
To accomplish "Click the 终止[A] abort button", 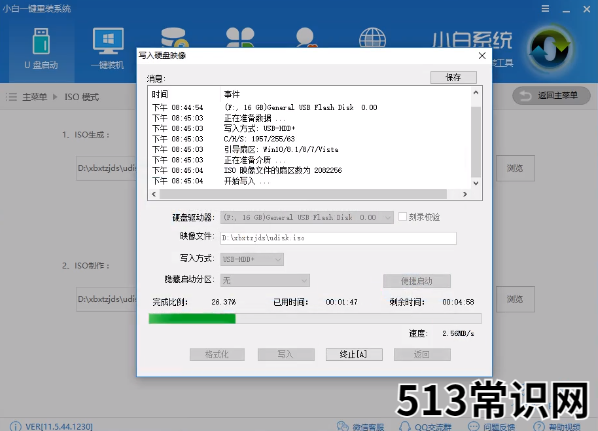I will tap(354, 354).
